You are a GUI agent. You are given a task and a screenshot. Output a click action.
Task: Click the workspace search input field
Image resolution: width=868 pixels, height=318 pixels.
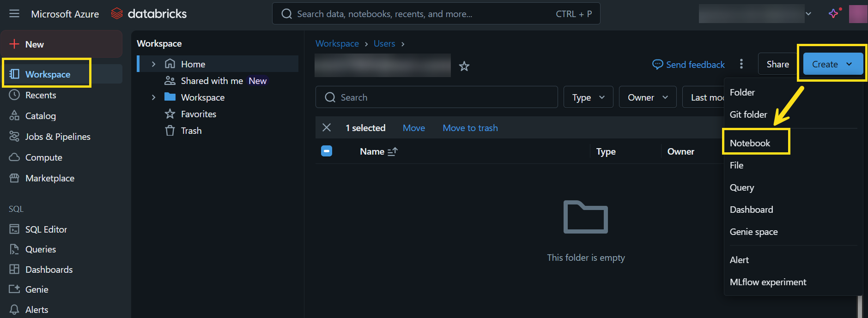pos(437,97)
